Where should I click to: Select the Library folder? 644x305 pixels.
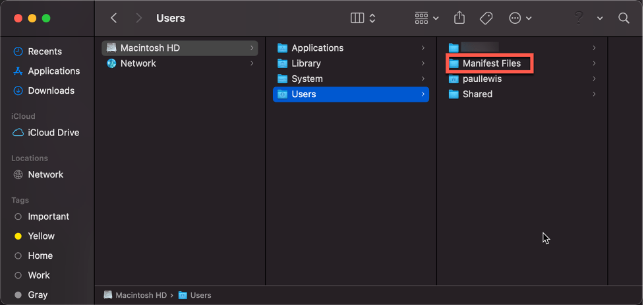[x=306, y=63]
